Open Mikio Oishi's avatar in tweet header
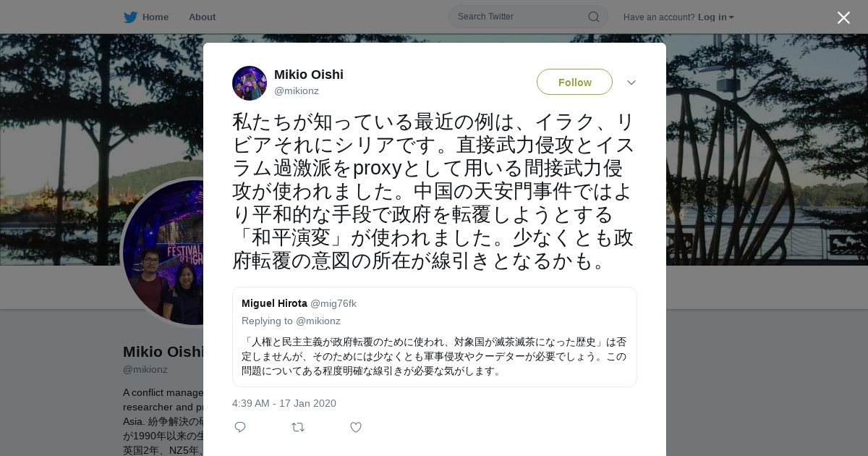Screen dimensions: 868x456 point(250,83)
